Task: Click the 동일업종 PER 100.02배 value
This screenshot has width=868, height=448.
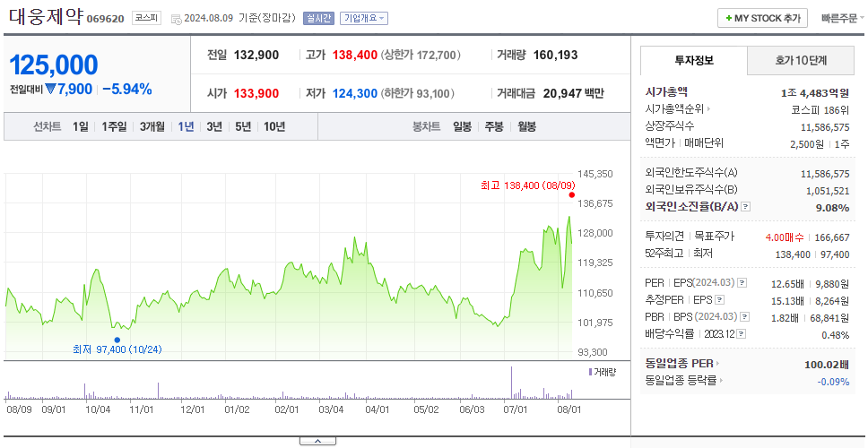Action: 827,365
